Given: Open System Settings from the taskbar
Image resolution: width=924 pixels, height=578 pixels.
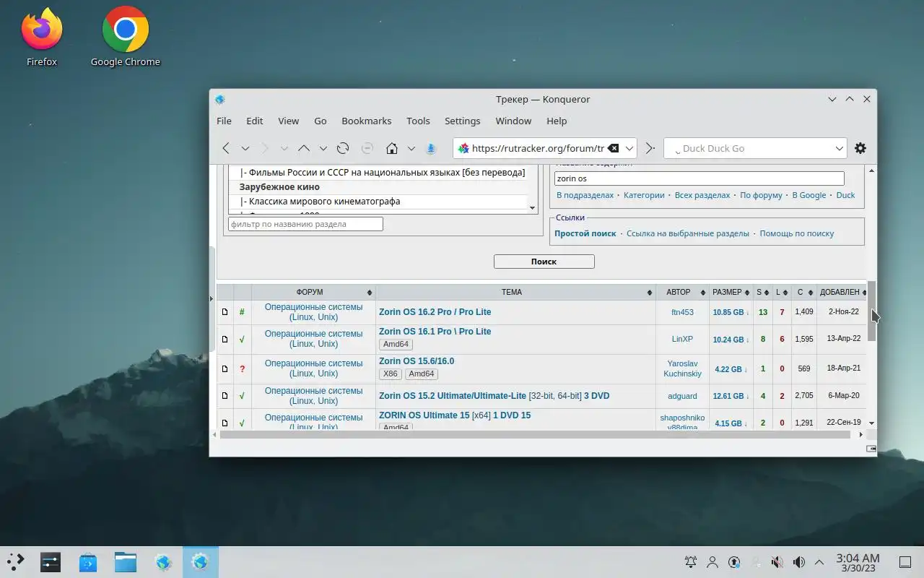Looking at the screenshot, I should [x=51, y=561].
